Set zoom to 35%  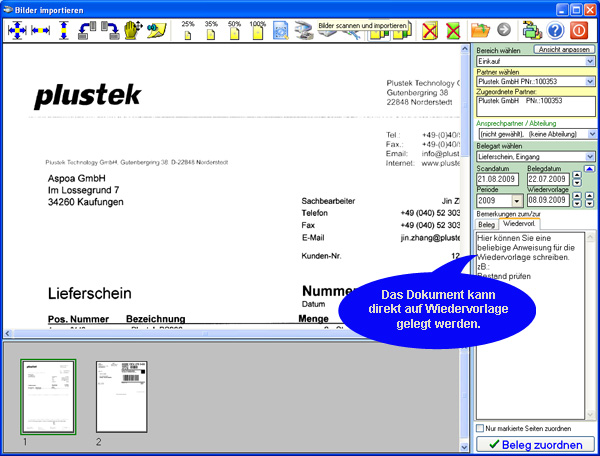click(x=211, y=30)
